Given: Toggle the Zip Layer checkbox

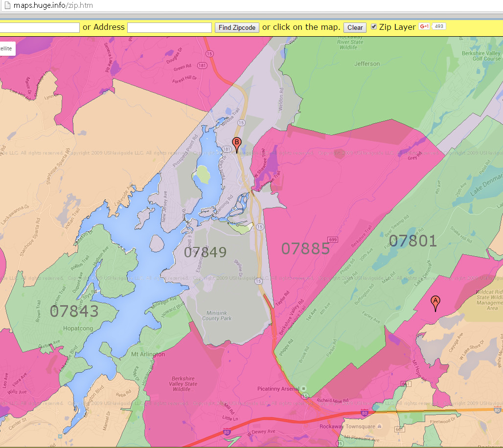Looking at the screenshot, I should click(373, 27).
